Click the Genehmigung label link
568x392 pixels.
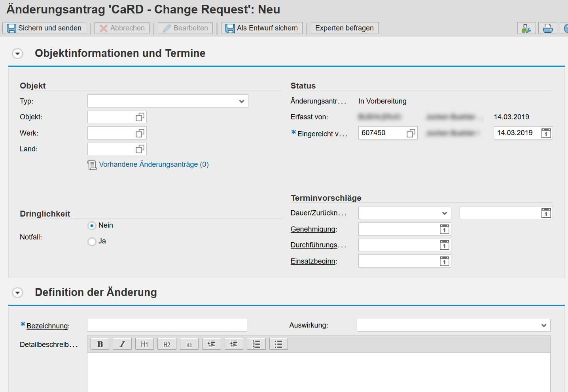pyautogui.click(x=314, y=229)
